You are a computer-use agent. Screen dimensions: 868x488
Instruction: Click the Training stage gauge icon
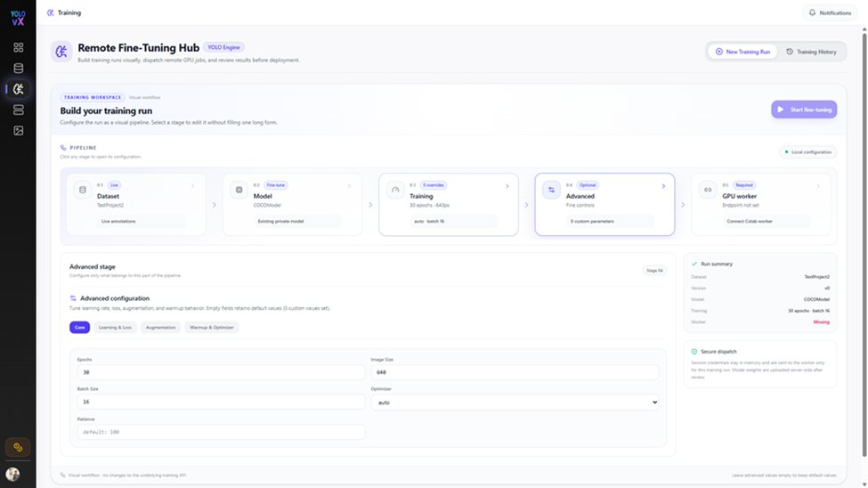tap(395, 190)
